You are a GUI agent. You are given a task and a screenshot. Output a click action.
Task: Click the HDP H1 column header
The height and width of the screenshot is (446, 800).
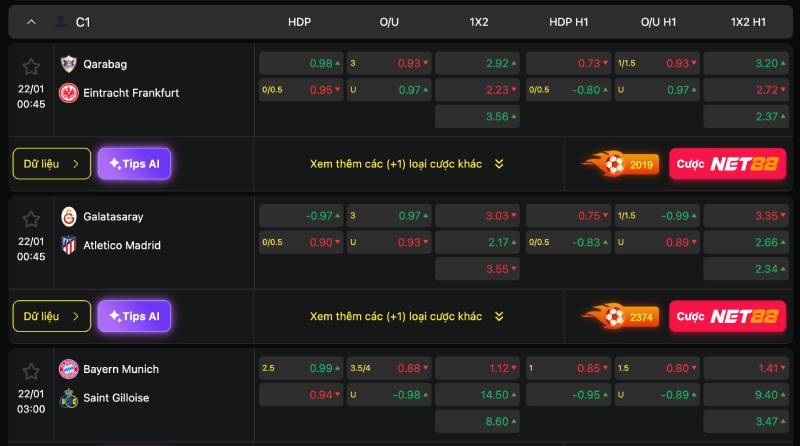point(568,22)
